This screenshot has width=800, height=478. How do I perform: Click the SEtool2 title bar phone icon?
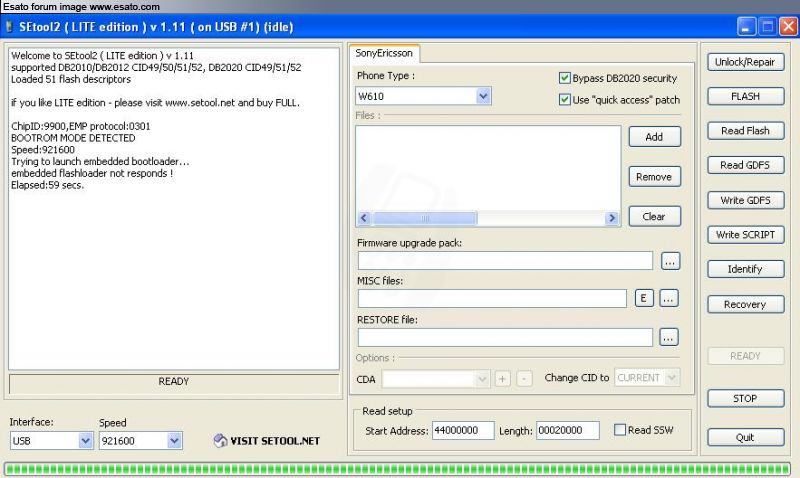pos(9,27)
